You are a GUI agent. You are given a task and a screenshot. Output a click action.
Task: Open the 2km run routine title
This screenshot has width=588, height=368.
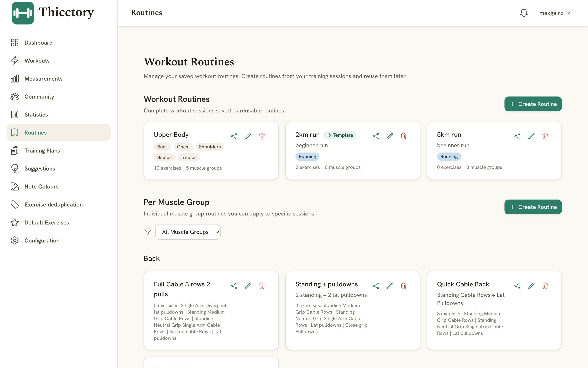(x=307, y=135)
